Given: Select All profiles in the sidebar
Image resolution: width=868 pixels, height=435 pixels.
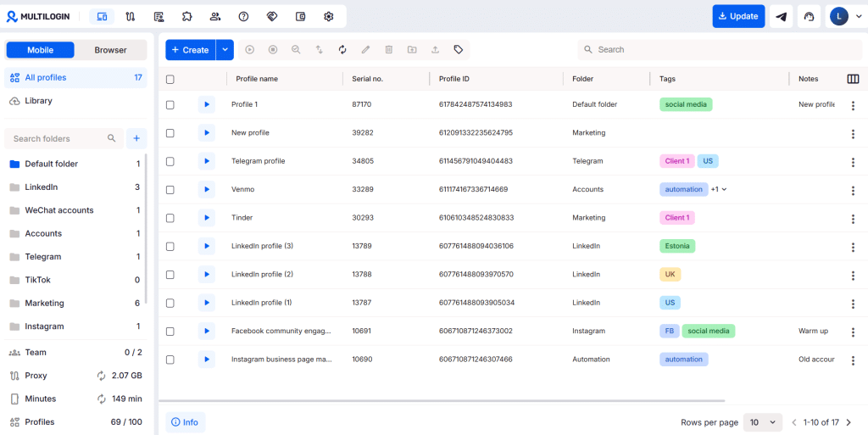Looking at the screenshot, I should point(75,77).
